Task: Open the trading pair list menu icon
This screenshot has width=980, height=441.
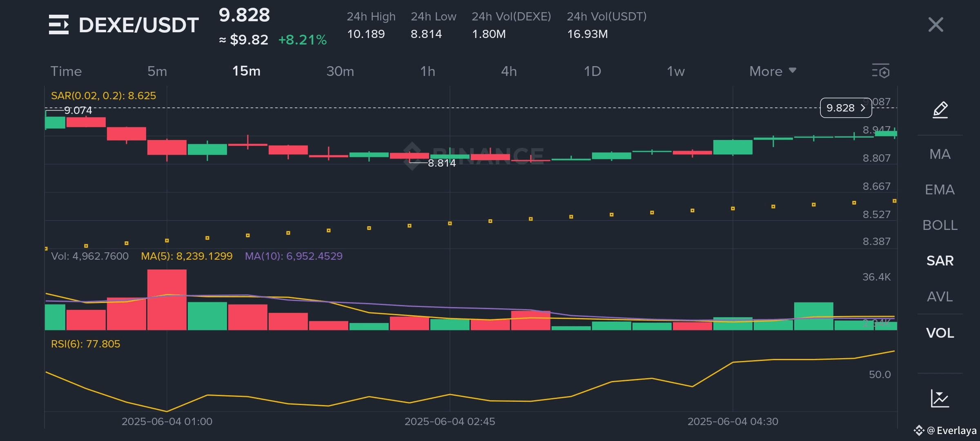Action: click(59, 24)
